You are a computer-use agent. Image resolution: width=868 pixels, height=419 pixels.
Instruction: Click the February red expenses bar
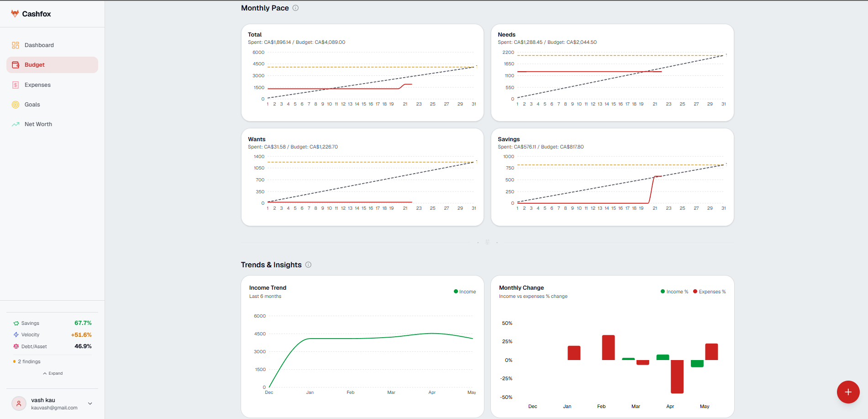pos(608,348)
